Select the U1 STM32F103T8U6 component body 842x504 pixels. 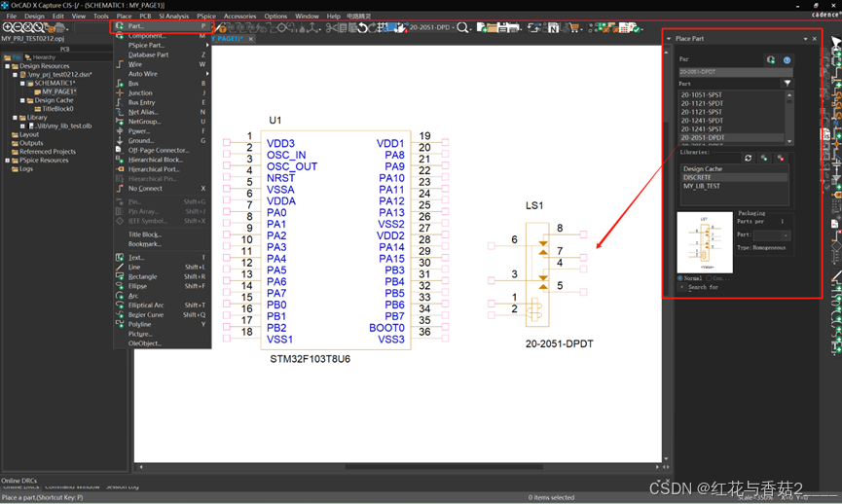tap(336, 240)
